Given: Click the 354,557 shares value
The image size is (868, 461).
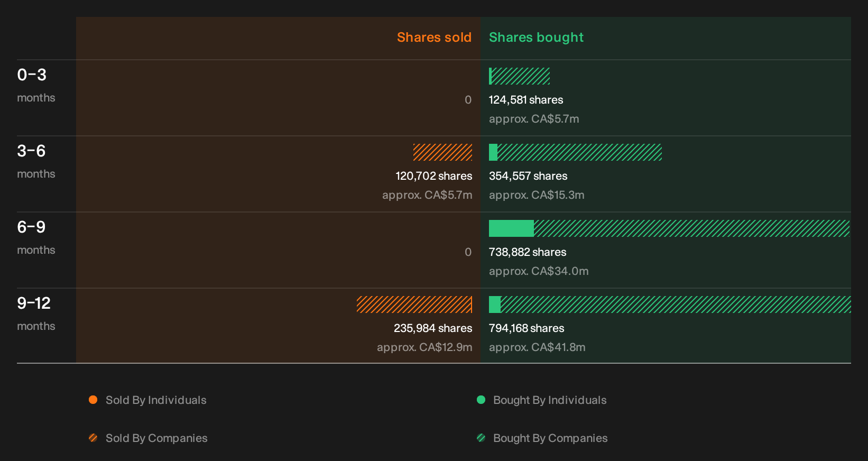Looking at the screenshot, I should pos(528,176).
